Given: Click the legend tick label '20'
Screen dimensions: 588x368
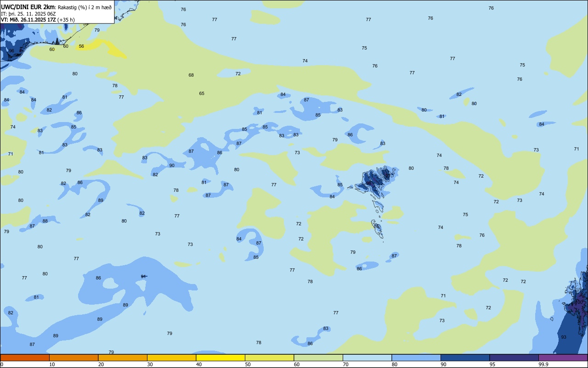Looking at the screenshot, I should click(101, 364).
